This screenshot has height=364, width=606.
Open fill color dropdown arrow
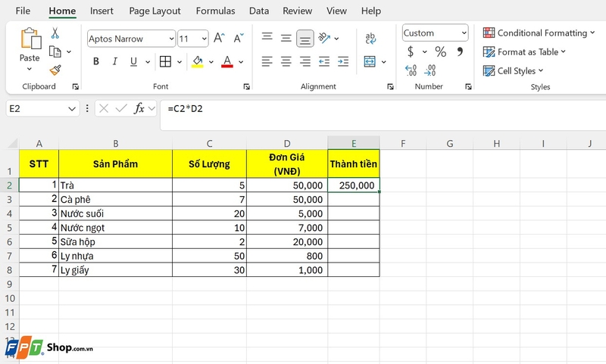click(211, 62)
